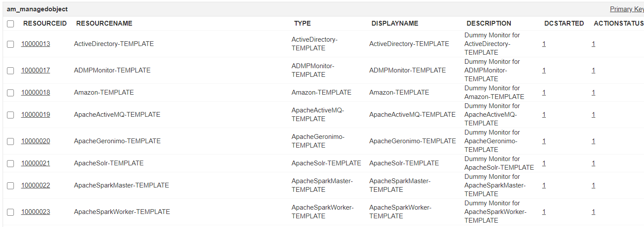Image resolution: width=644 pixels, height=227 pixels.
Task: Click DCSTARTED value for ADMPMonitor-TEMPLATE row
Action: pos(544,70)
